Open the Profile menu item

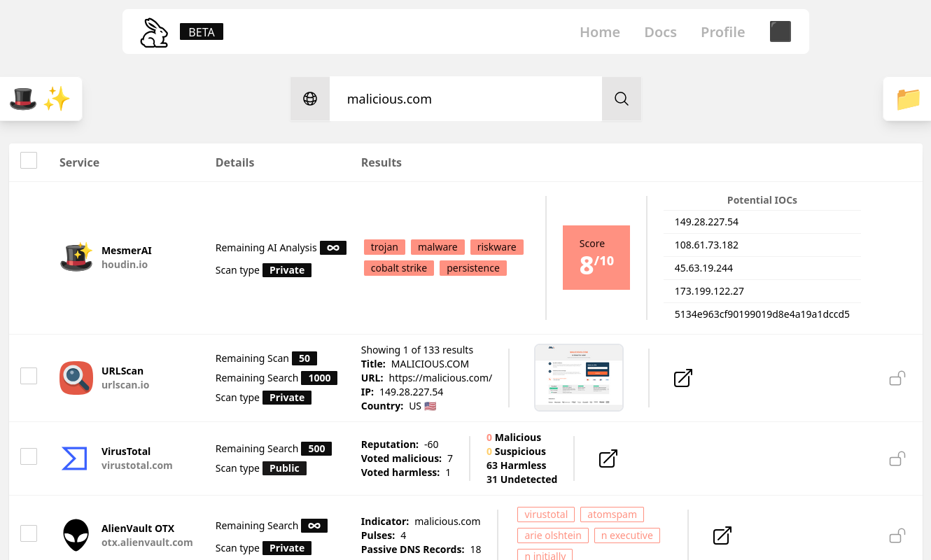[x=722, y=32]
